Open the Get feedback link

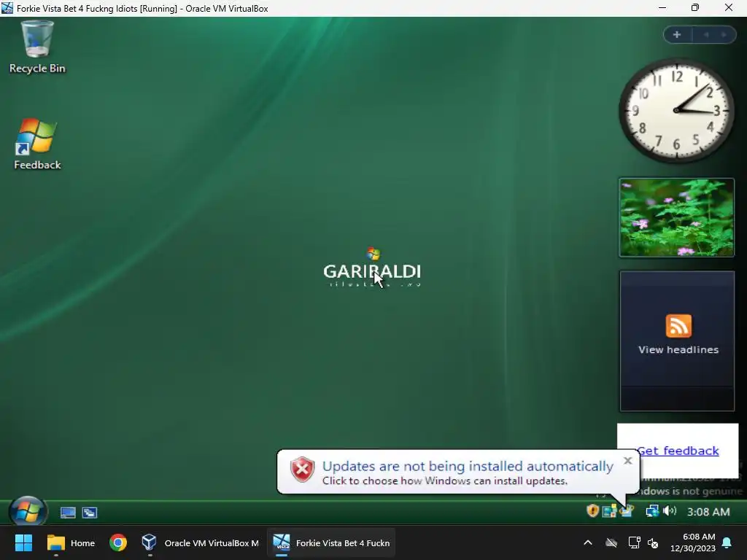pos(678,451)
